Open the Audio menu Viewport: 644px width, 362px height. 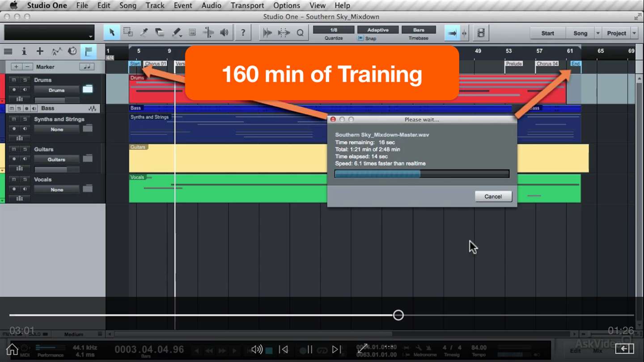(x=212, y=5)
